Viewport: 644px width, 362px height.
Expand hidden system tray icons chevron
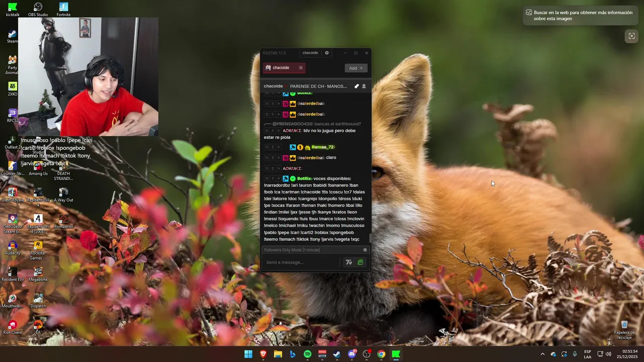click(x=542, y=354)
